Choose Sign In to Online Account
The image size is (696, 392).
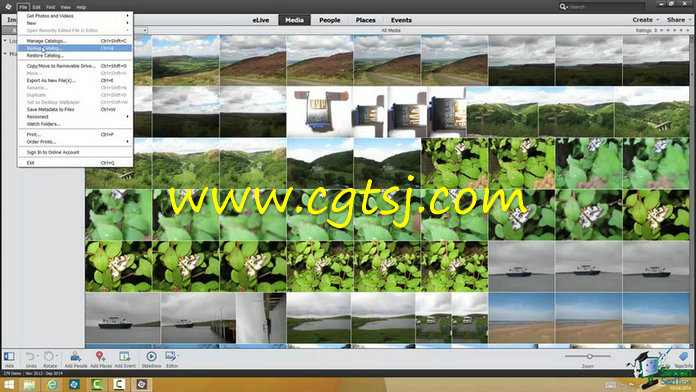(75, 152)
